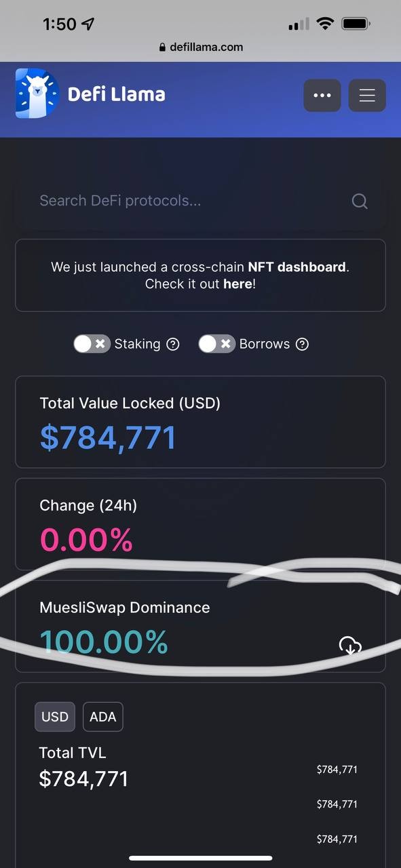Screen dimensions: 401x868
Task: Tap the Change (24h) card
Action: [201, 524]
